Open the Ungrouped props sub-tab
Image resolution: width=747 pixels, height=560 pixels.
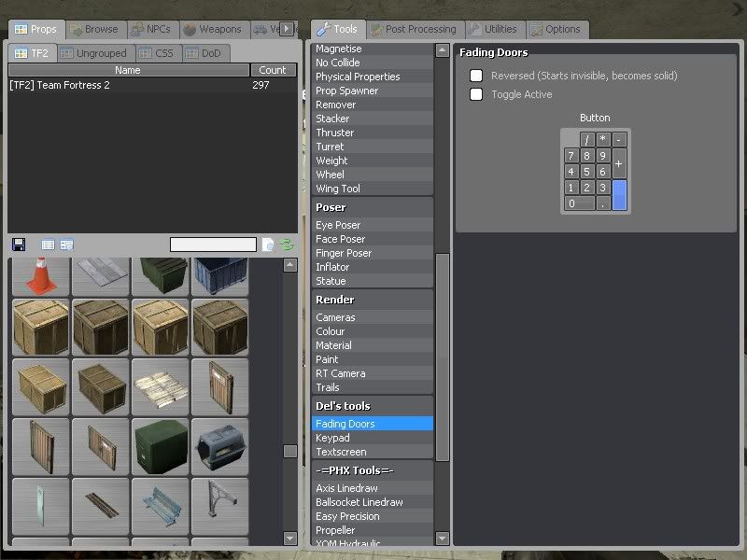click(95, 53)
